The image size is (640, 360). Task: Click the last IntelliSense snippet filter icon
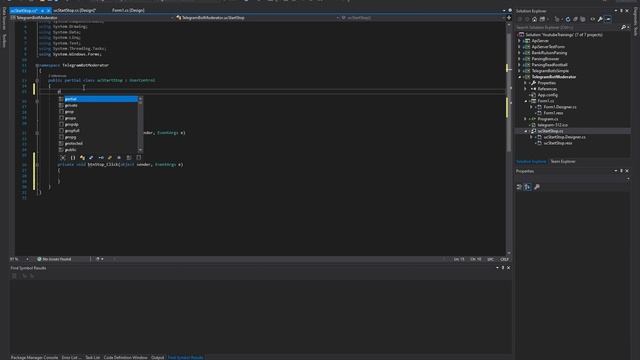138,158
